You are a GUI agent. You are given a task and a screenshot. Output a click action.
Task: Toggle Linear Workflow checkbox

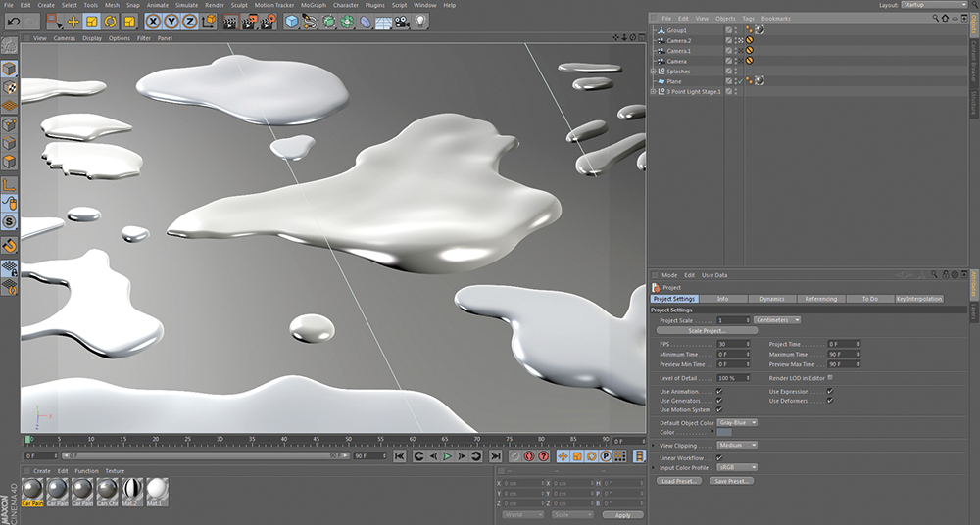(x=719, y=458)
